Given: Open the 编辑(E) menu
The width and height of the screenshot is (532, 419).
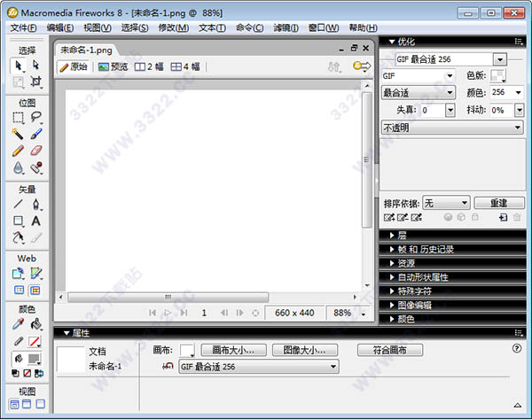Looking at the screenshot, I should [x=60, y=27].
